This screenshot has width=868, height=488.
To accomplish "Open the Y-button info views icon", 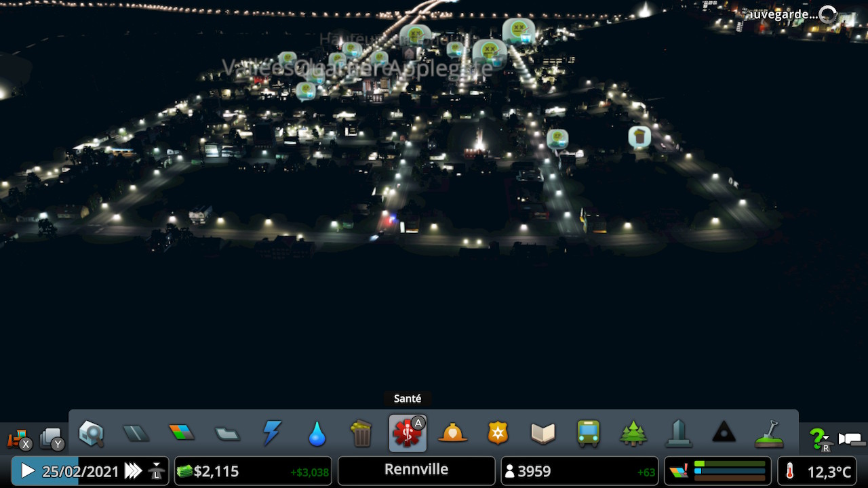I will (x=52, y=440).
